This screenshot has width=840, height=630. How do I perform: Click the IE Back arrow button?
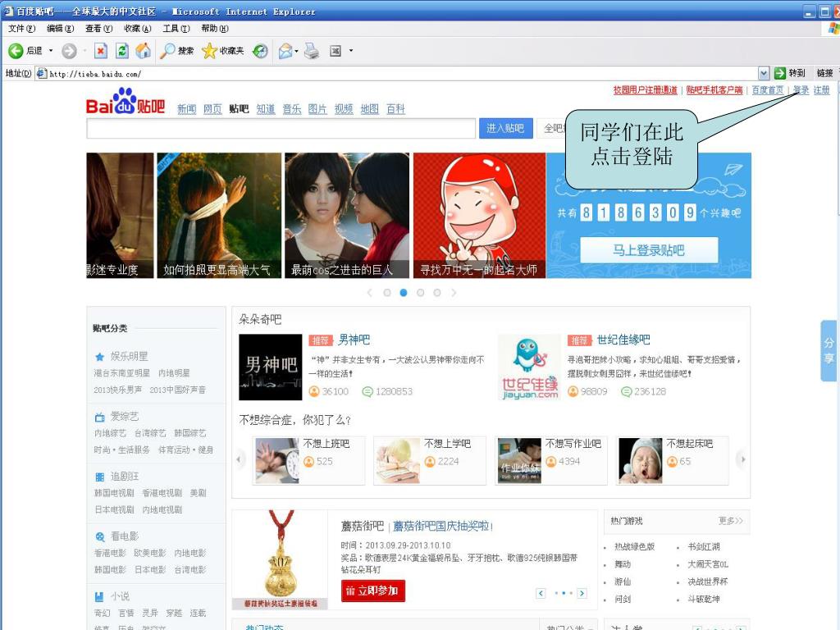[16, 51]
